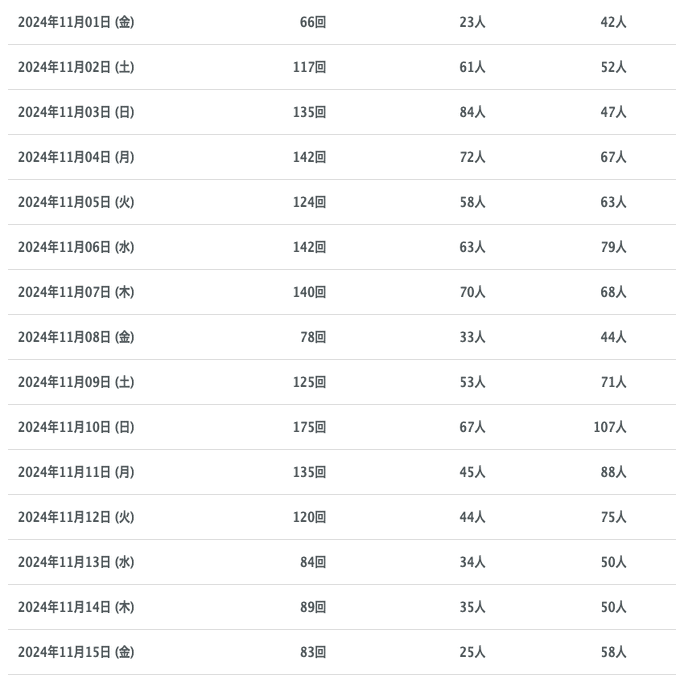This screenshot has width=676, height=676.
Task: Click the 2024年11月01日 (金) date cell
Action: click(76, 22)
